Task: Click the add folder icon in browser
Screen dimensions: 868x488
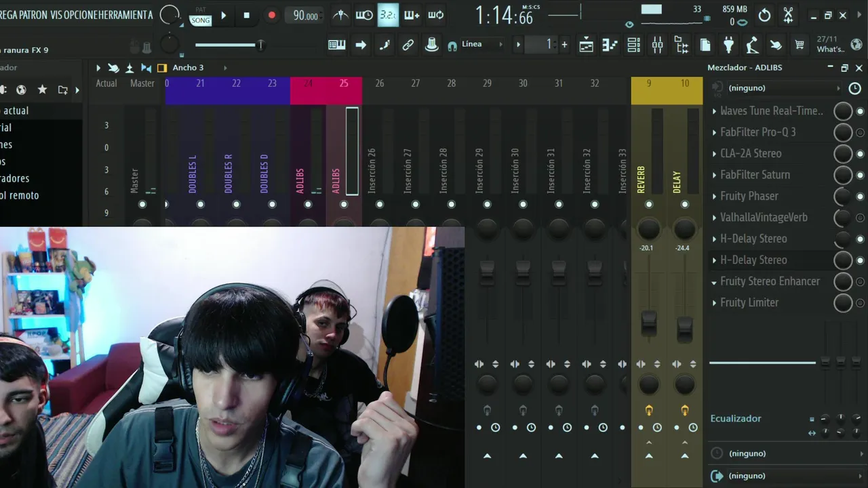Action: click(62, 89)
